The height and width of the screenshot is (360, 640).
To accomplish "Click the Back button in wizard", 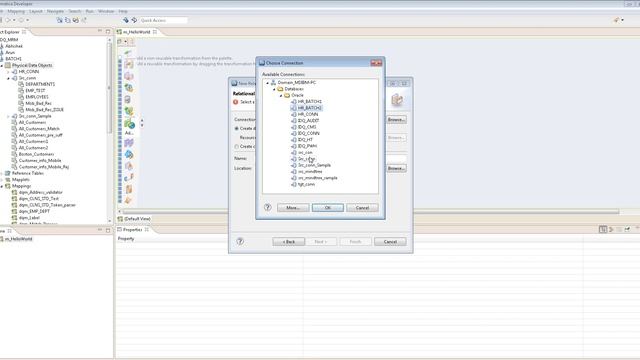I will pos(289,242).
